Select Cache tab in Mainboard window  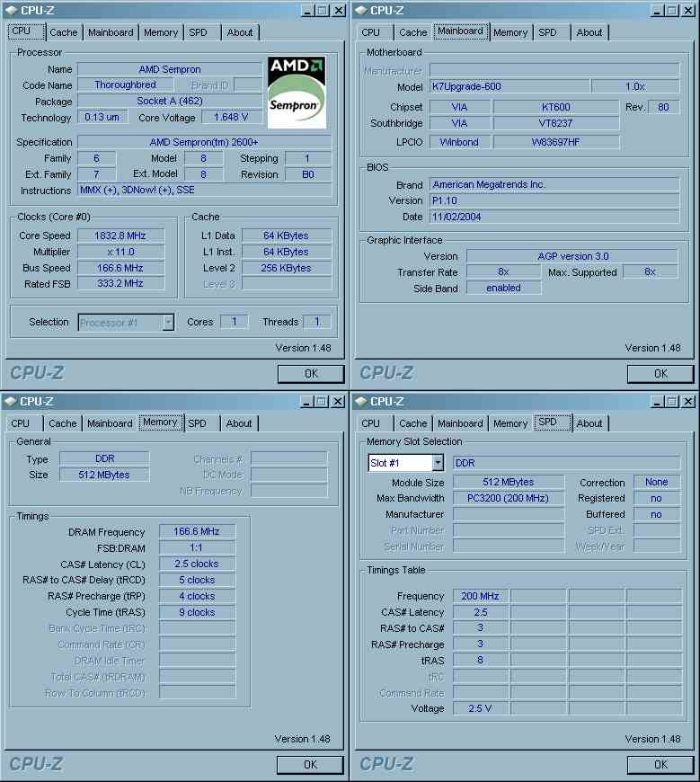coord(412,32)
